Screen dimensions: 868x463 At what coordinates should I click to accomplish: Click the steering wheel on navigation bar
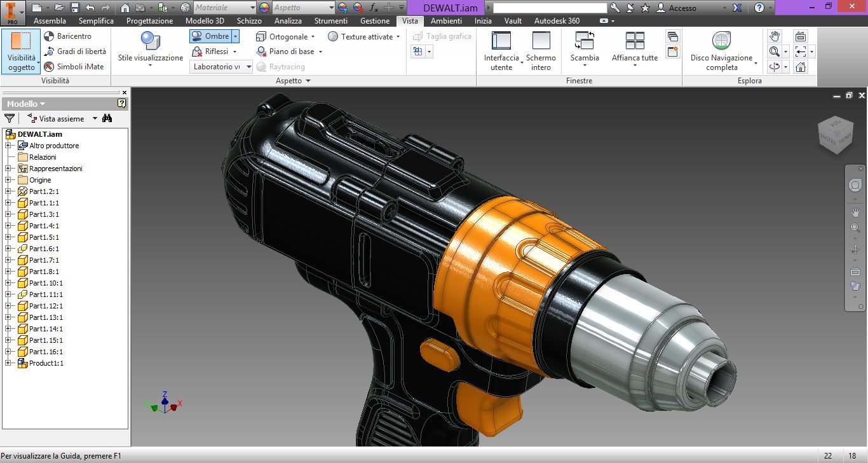point(855,185)
